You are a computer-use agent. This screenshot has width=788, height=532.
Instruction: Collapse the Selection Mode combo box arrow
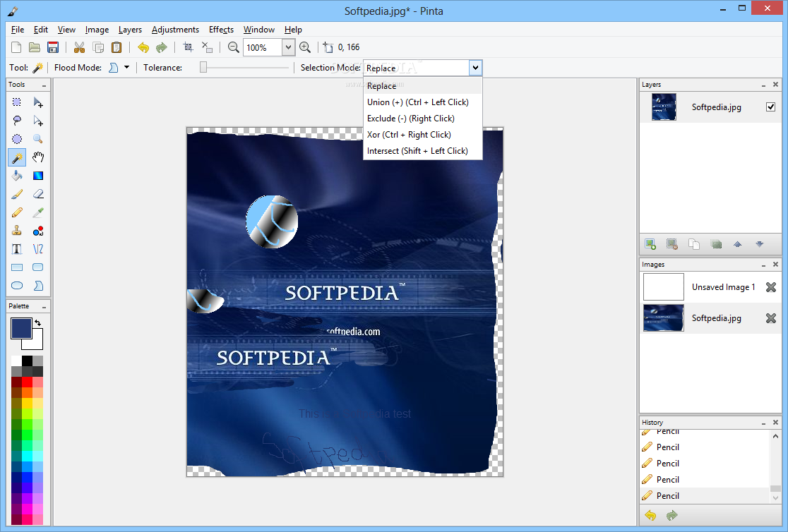tap(475, 68)
